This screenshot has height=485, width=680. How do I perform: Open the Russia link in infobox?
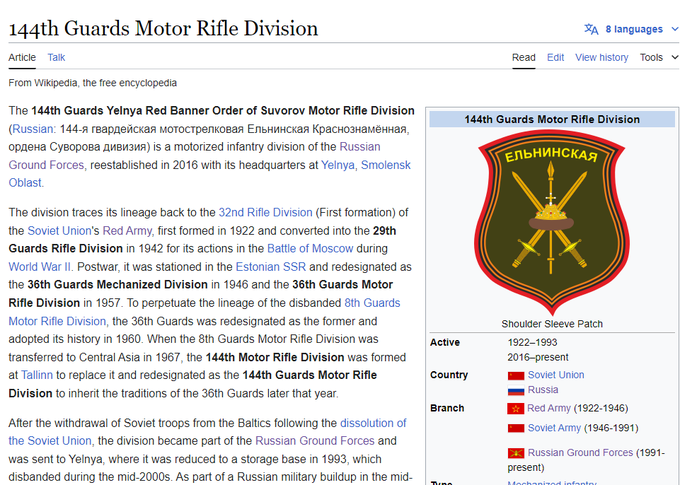coord(543,390)
